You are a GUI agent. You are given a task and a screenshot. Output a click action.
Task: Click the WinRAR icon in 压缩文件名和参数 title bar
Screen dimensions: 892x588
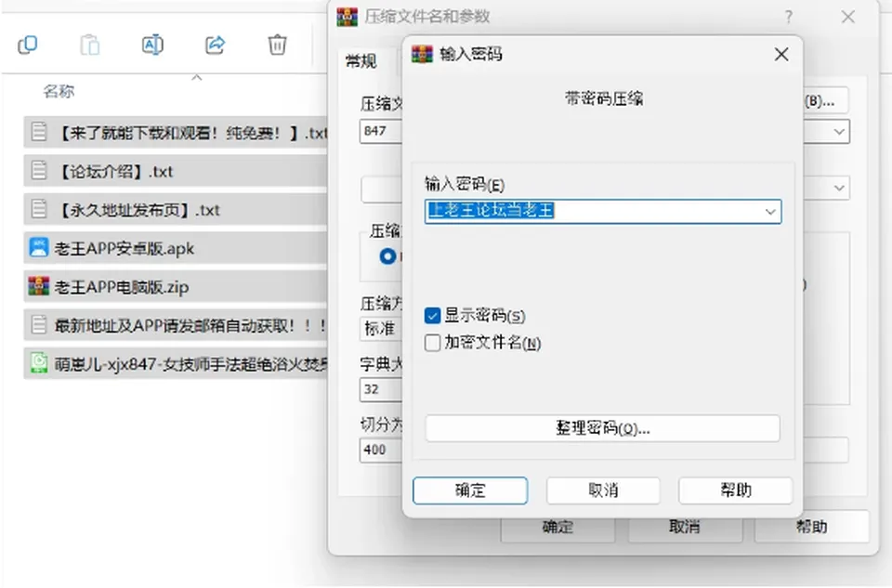347,17
